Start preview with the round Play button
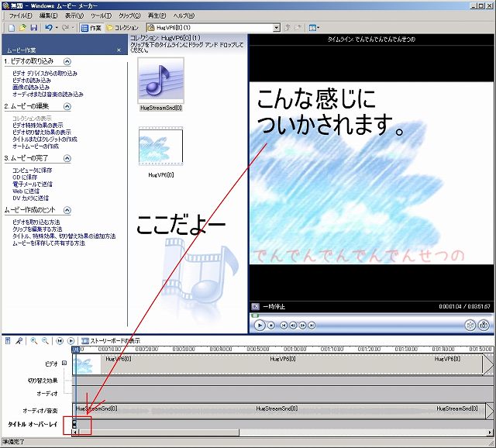This screenshot has width=496, height=448. point(260,326)
